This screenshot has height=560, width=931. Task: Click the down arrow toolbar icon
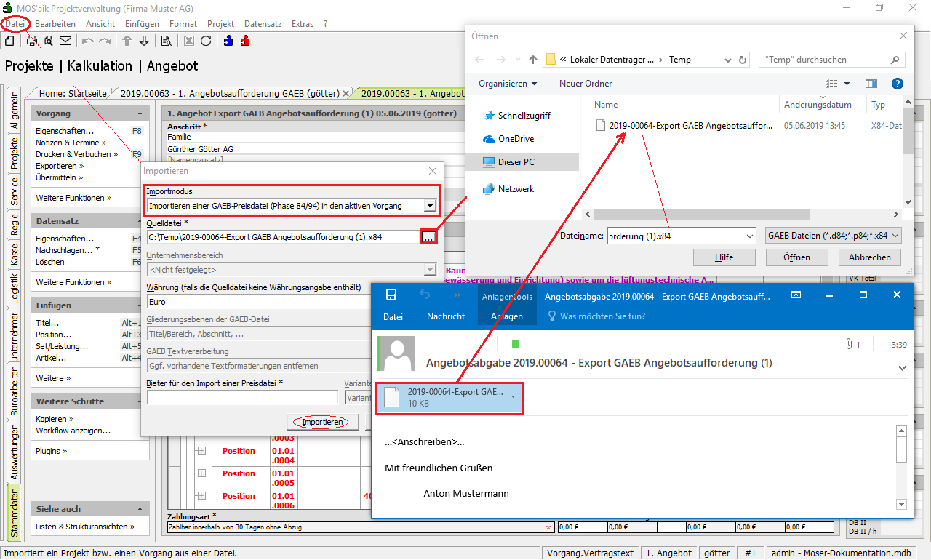point(144,41)
